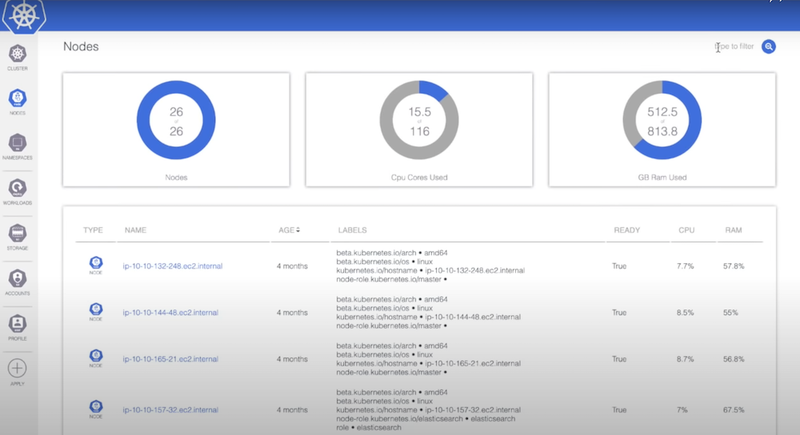Click the Cpu Cores Used donut chart
Image resolution: width=800 pixels, height=435 pixels.
[419, 120]
